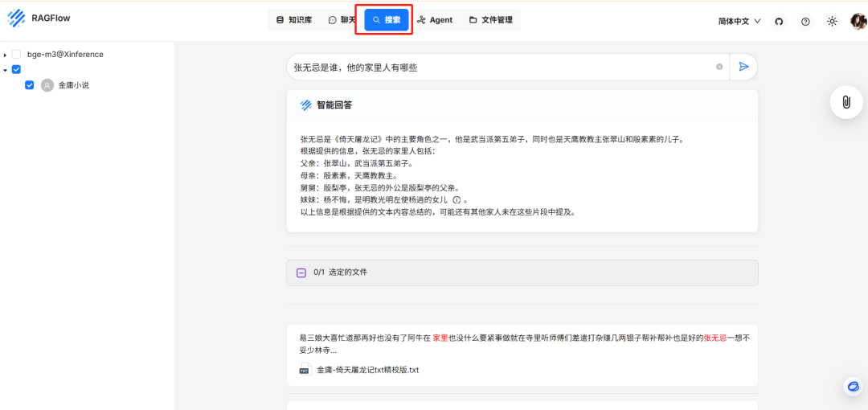Open the user avatar menu
The width and height of the screenshot is (868, 410).
pos(858,21)
